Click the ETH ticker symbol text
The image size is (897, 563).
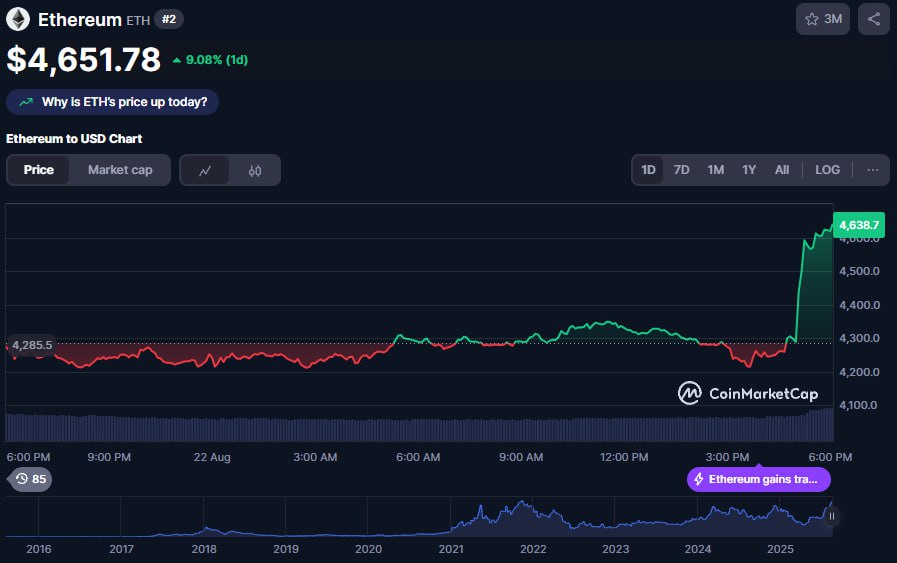[138, 21]
